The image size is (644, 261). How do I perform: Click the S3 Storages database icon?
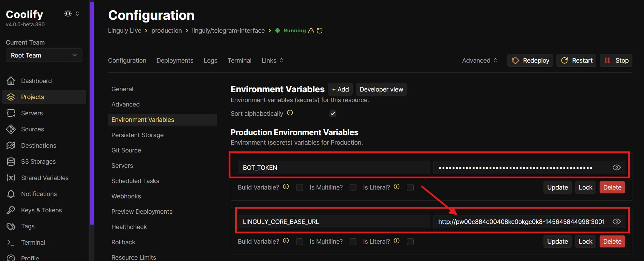point(11,161)
